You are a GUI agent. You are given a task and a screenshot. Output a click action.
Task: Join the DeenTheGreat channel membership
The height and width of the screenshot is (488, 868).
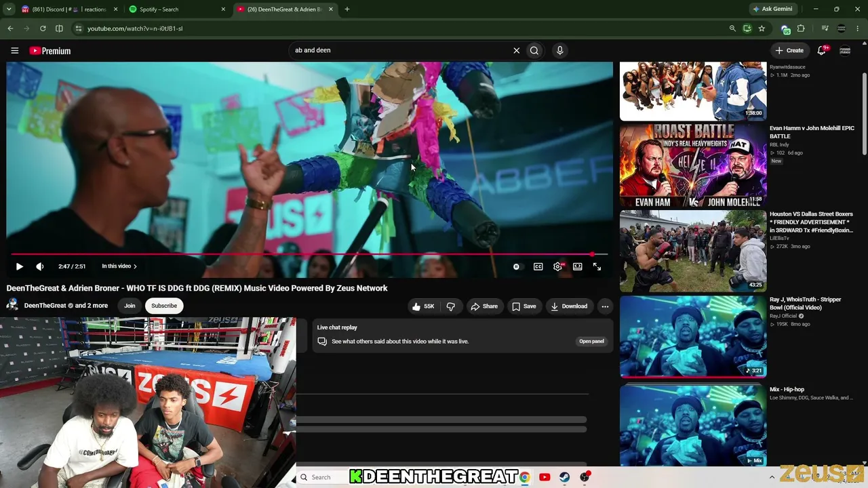tap(130, 306)
